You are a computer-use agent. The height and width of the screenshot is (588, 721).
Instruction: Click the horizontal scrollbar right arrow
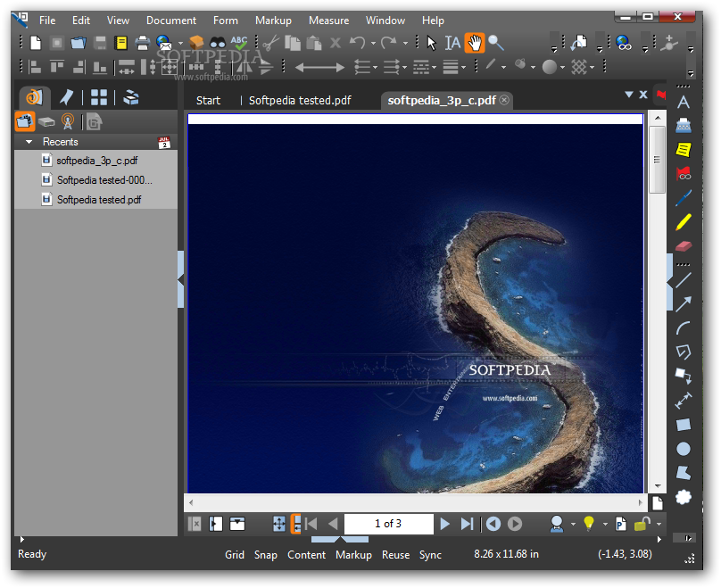pyautogui.click(x=640, y=502)
